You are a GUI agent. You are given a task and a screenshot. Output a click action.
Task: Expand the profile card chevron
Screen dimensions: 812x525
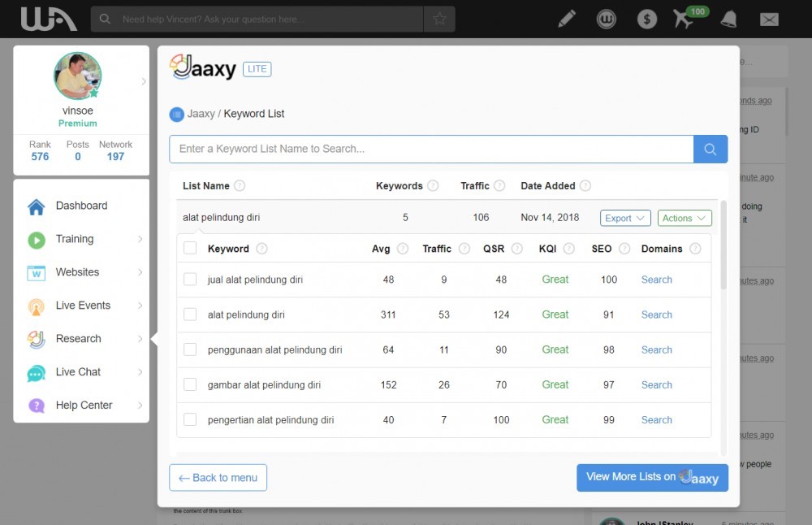tap(144, 81)
